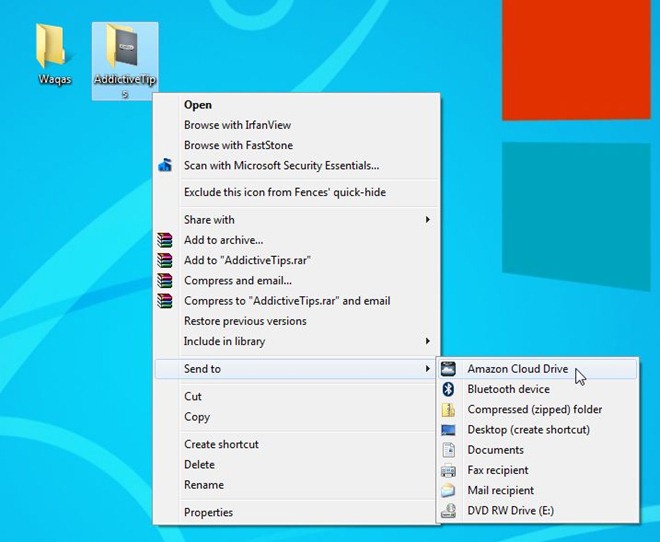The width and height of the screenshot is (660, 542).
Task: Send to Desktop (create shortcut)
Action: click(538, 430)
